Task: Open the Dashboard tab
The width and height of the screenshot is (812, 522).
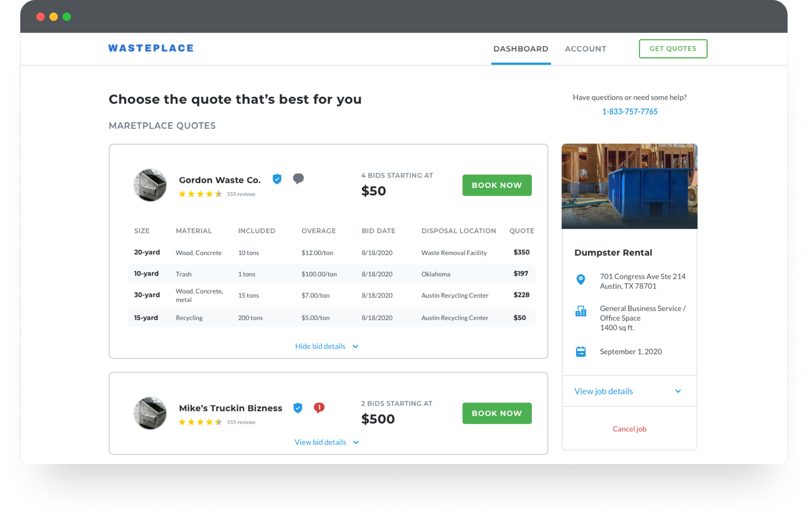Action: coord(521,49)
